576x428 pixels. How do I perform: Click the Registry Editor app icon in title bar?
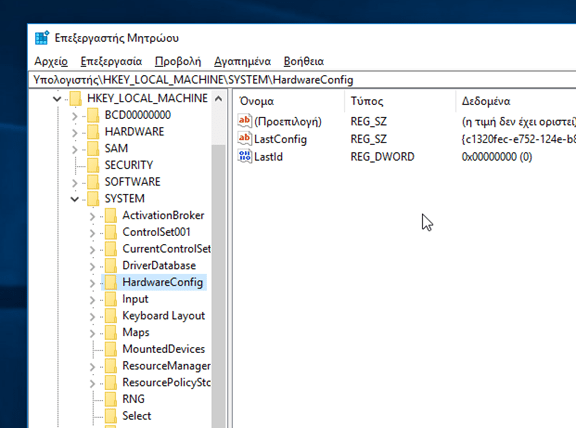click(42, 38)
